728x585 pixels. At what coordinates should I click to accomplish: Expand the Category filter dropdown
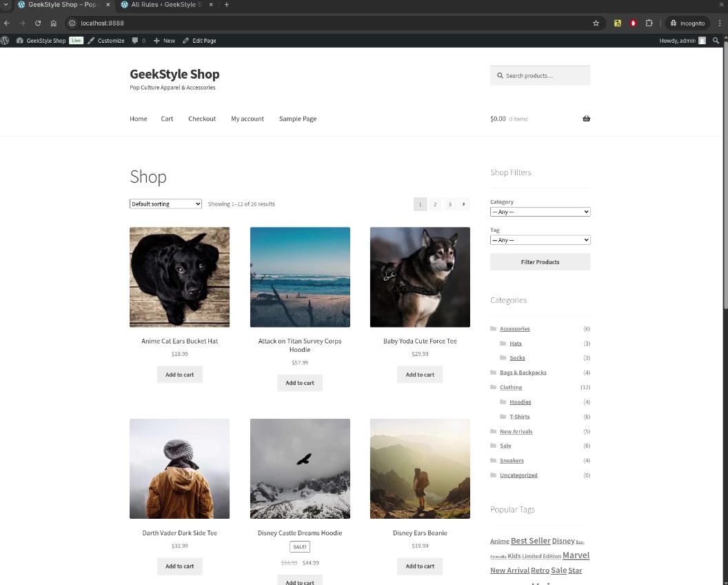point(540,212)
